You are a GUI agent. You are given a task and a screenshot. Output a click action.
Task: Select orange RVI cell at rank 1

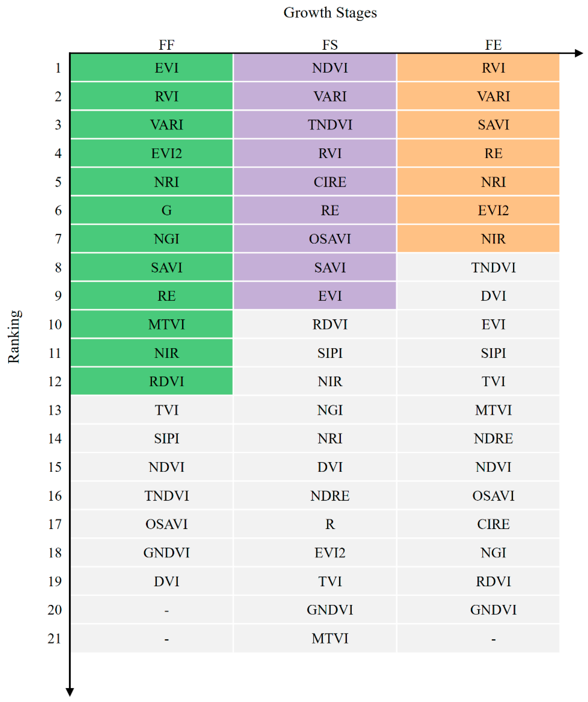click(493, 68)
